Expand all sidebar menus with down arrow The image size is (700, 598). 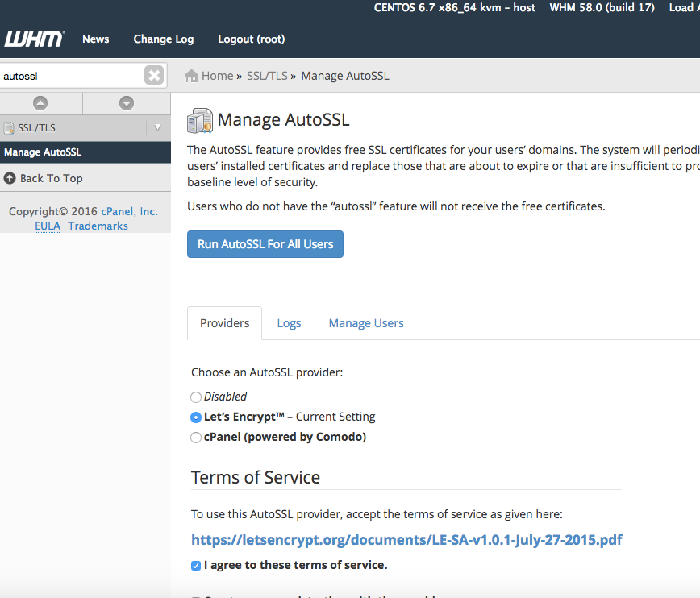(x=127, y=103)
